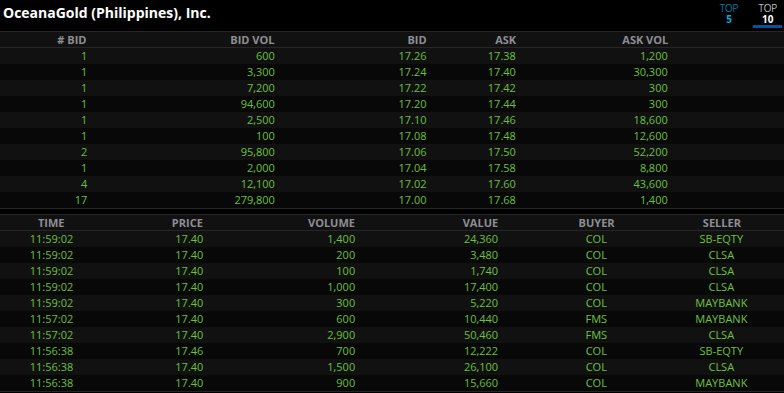Select ask price 17.50

click(502, 152)
